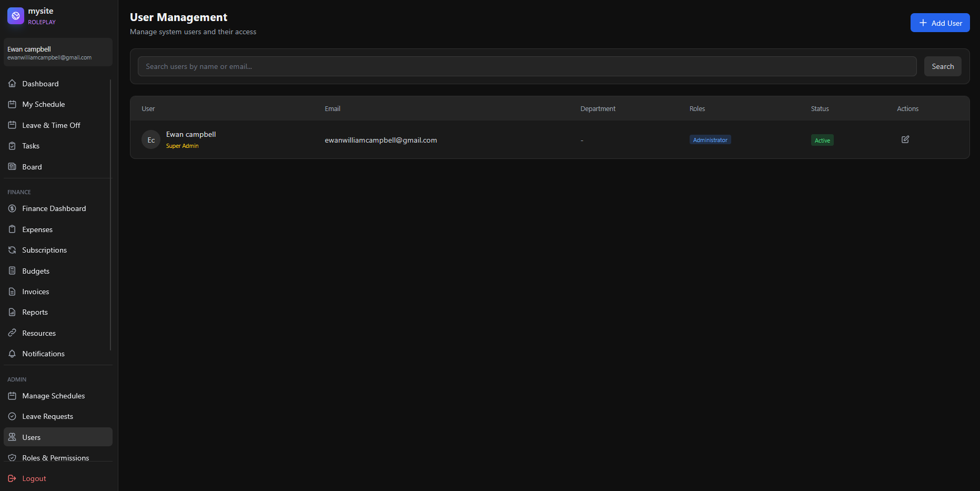This screenshot has height=491, width=980.
Task: Open Manage Schedules admin page
Action: pyautogui.click(x=53, y=396)
